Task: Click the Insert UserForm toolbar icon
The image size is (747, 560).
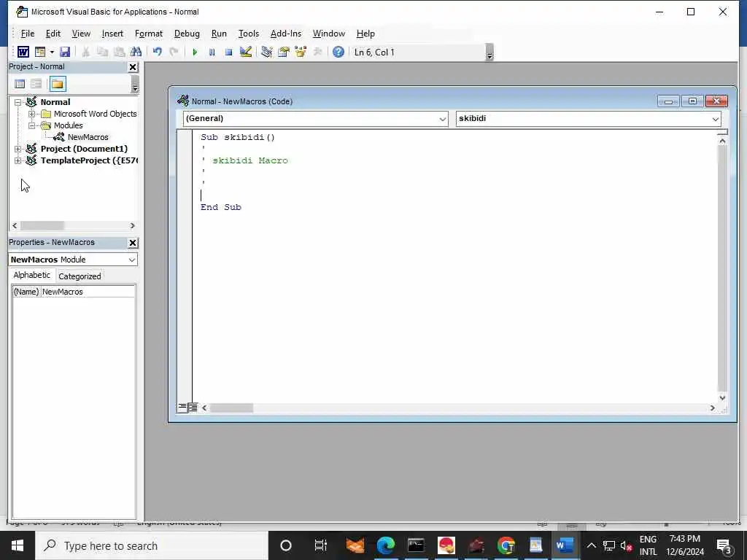Action: pos(40,52)
